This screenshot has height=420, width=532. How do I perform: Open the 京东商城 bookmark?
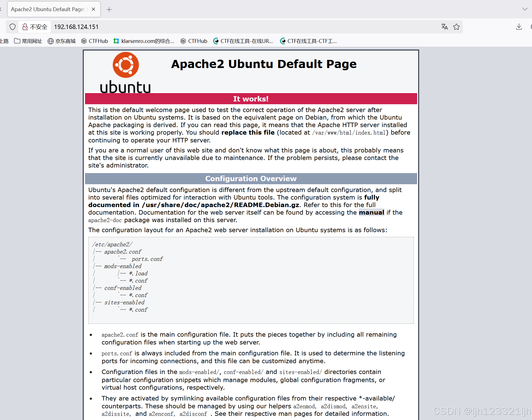point(62,41)
